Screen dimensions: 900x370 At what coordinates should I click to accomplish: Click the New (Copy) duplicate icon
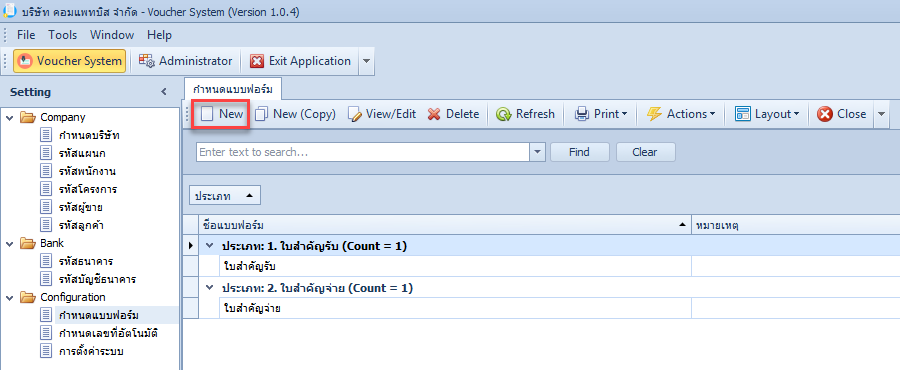pyautogui.click(x=261, y=114)
